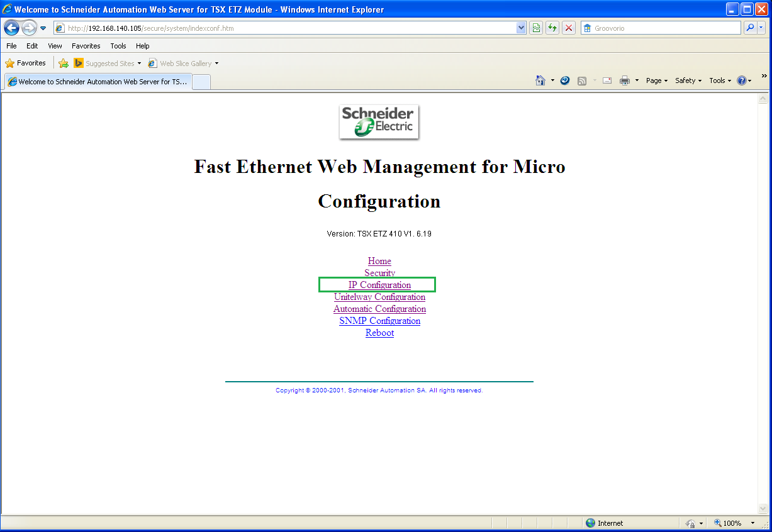Open the Web Slice Gallery item
772x532 pixels.
(x=184, y=63)
